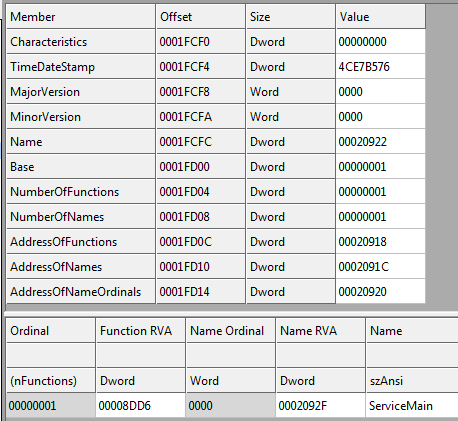Screen dimensions: 458x421
Task: Click the NumberOfFunctions value 00000001
Action: click(x=381, y=192)
